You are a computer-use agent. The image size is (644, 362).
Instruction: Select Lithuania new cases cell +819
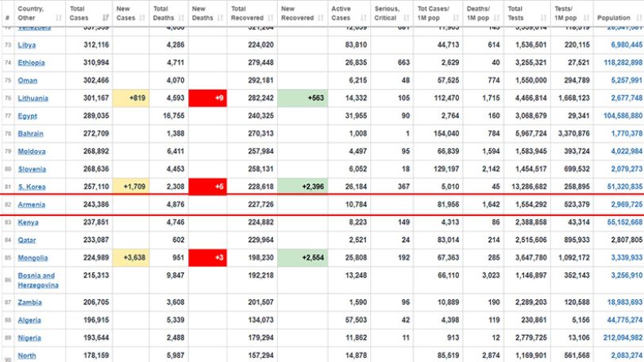131,98
